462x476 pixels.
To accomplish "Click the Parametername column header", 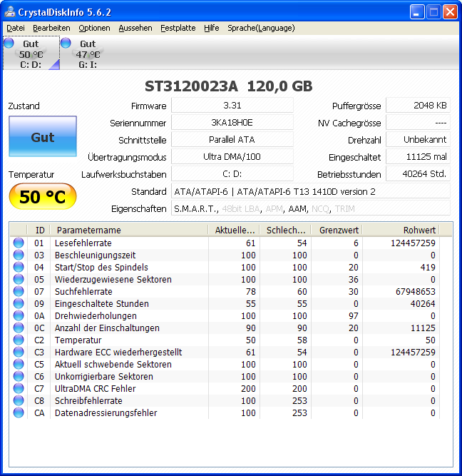I will [x=129, y=230].
